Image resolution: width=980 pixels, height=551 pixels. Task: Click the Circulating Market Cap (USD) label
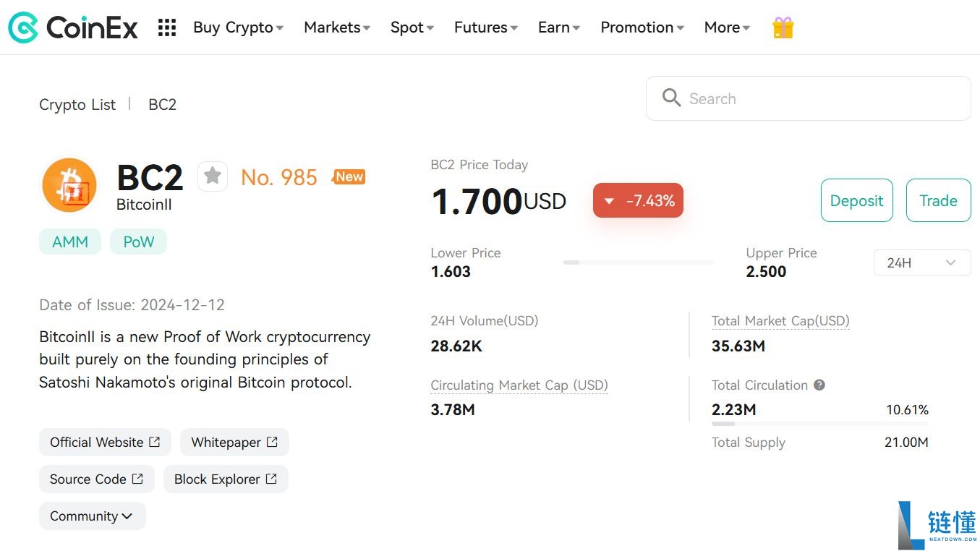pyautogui.click(x=519, y=385)
